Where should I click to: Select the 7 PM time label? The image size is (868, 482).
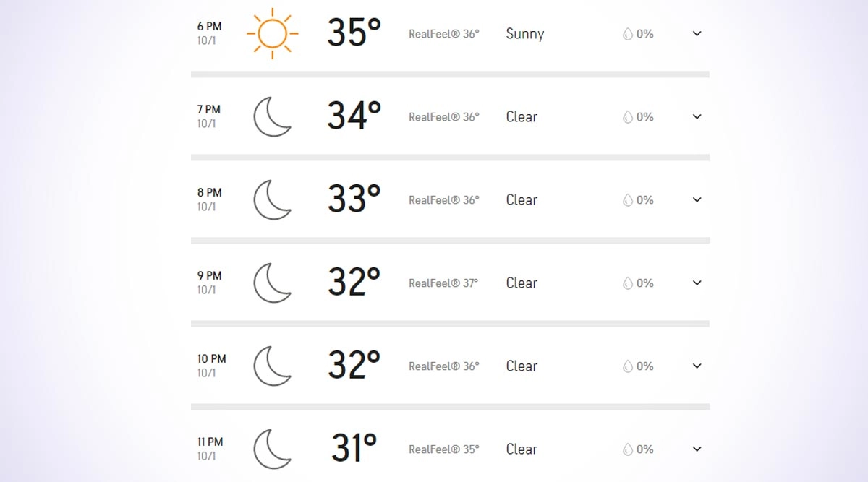208,110
